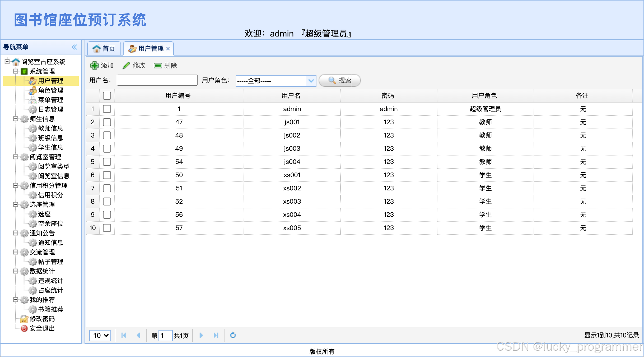Open 角色管理 in navigation tree
The image size is (644, 357).
(50, 90)
